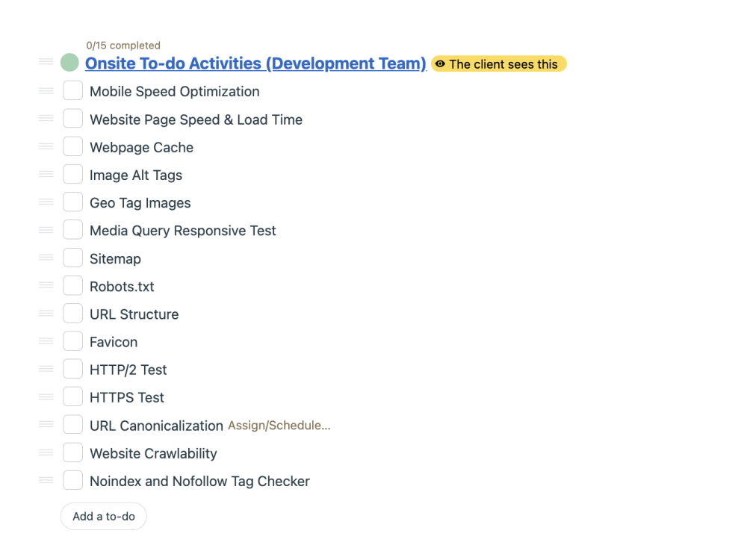Open the HTTP/2 Test to-do text
The image size is (747, 560).
(x=128, y=370)
